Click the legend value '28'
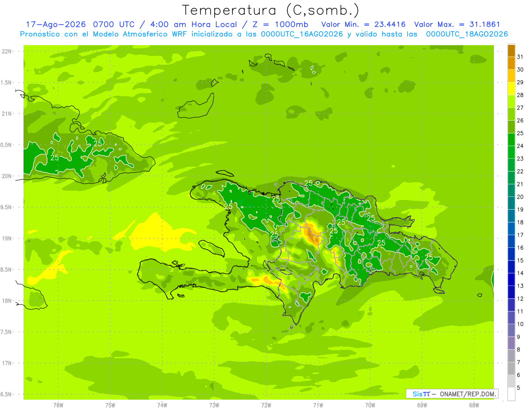This screenshot has width=532, height=411. (520, 95)
